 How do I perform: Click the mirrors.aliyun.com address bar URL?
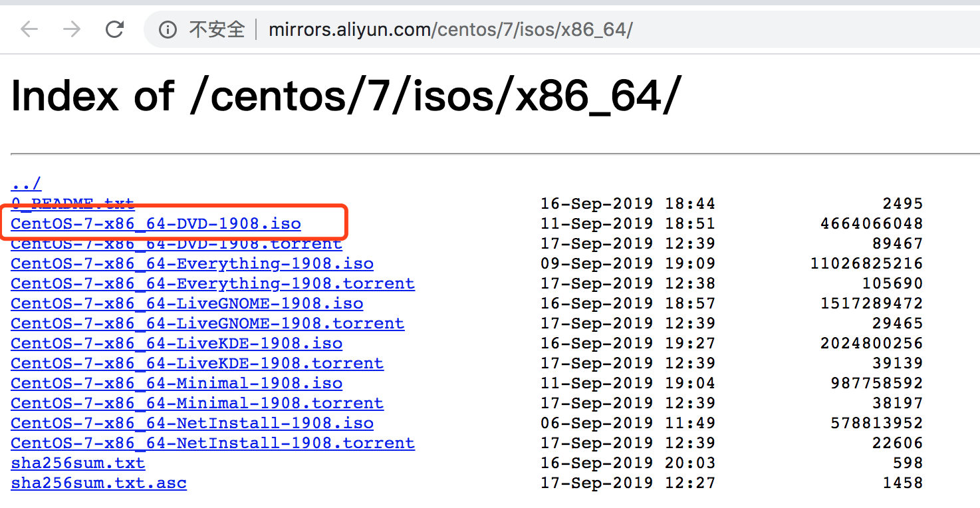click(x=451, y=30)
